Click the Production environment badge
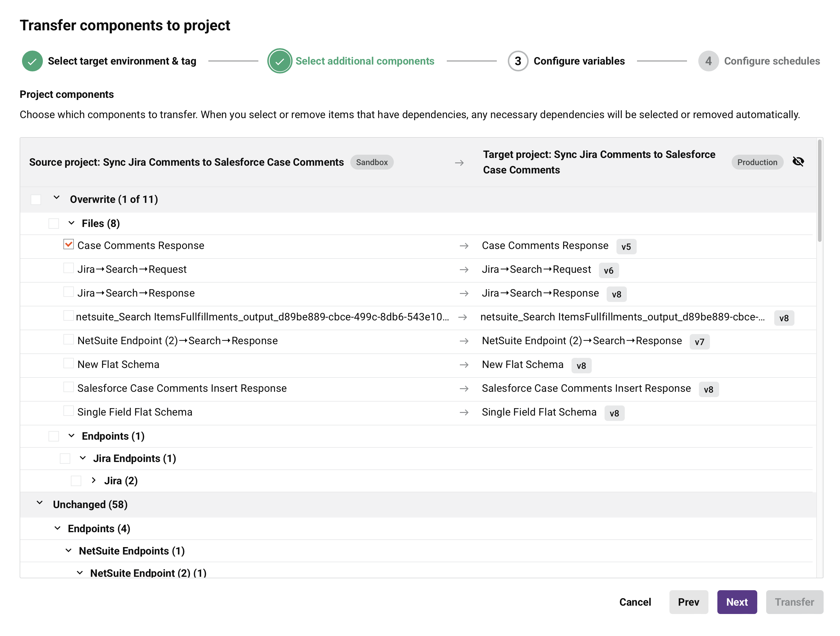Image resolution: width=840 pixels, height=636 pixels. (x=757, y=162)
